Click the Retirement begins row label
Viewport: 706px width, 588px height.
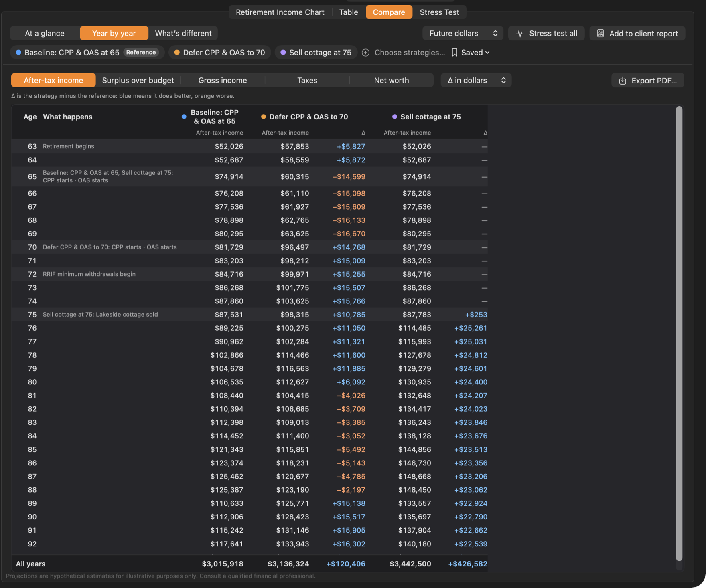(69, 146)
